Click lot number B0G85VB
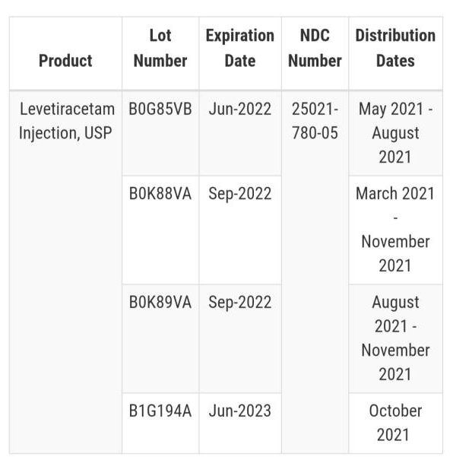 click(160, 109)
